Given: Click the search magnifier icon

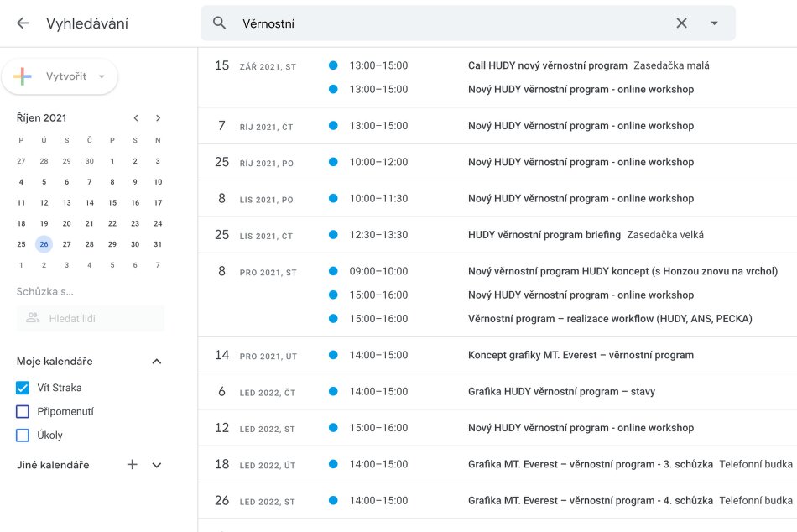Looking at the screenshot, I should [219, 23].
